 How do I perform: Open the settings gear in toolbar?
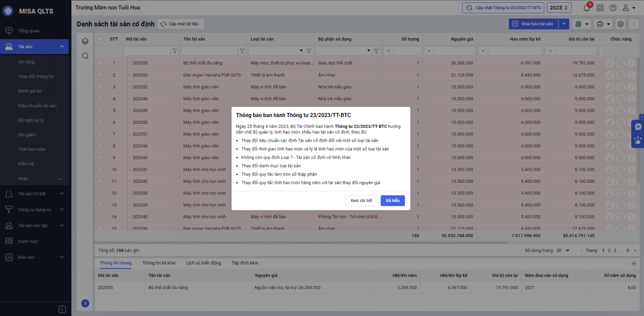pos(620,24)
